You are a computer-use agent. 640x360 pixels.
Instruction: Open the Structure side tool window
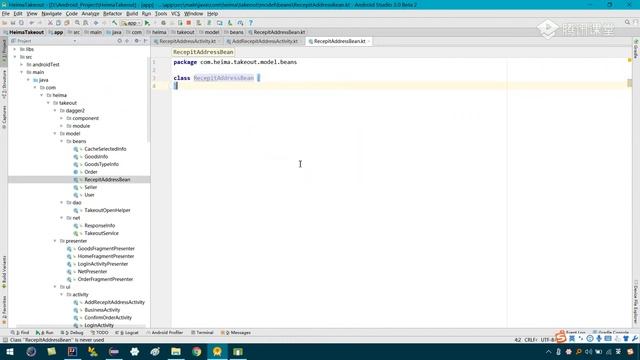coord(4,84)
